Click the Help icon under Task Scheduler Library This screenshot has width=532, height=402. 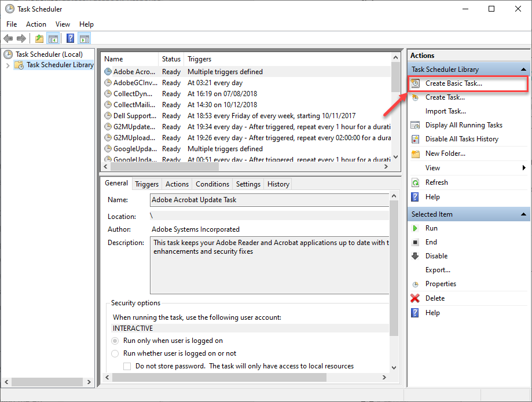(x=415, y=197)
